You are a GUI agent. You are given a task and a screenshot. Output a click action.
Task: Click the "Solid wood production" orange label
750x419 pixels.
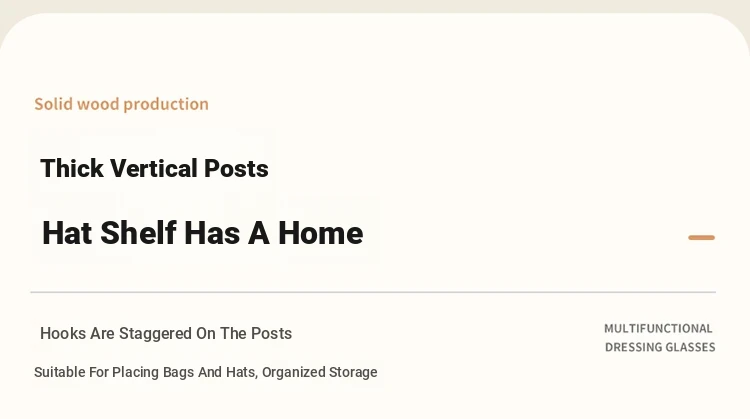pyautogui.click(x=121, y=104)
